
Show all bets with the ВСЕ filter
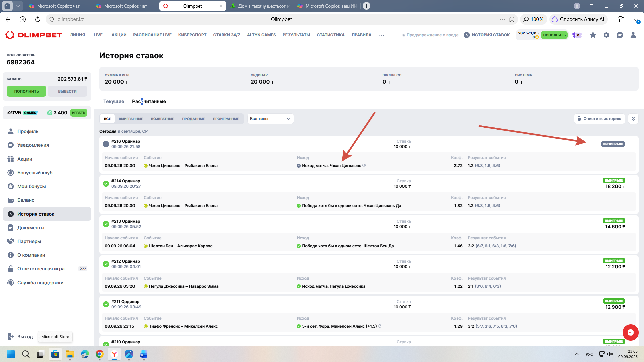(x=107, y=119)
